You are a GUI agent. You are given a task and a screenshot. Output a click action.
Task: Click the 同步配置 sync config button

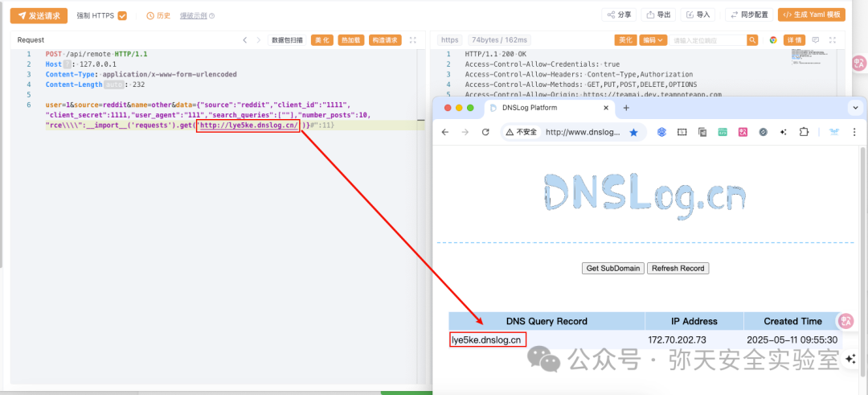(749, 15)
